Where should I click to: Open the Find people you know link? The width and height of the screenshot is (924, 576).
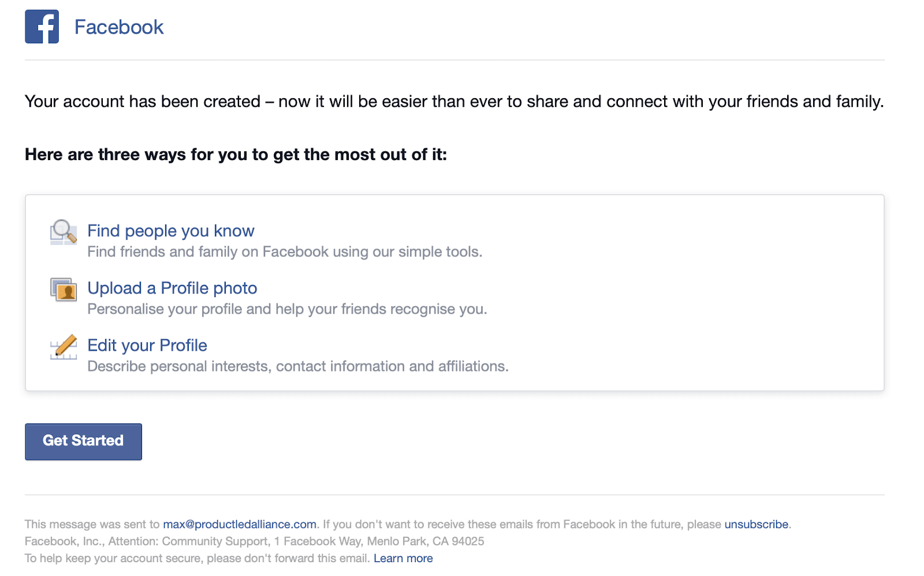click(x=170, y=231)
